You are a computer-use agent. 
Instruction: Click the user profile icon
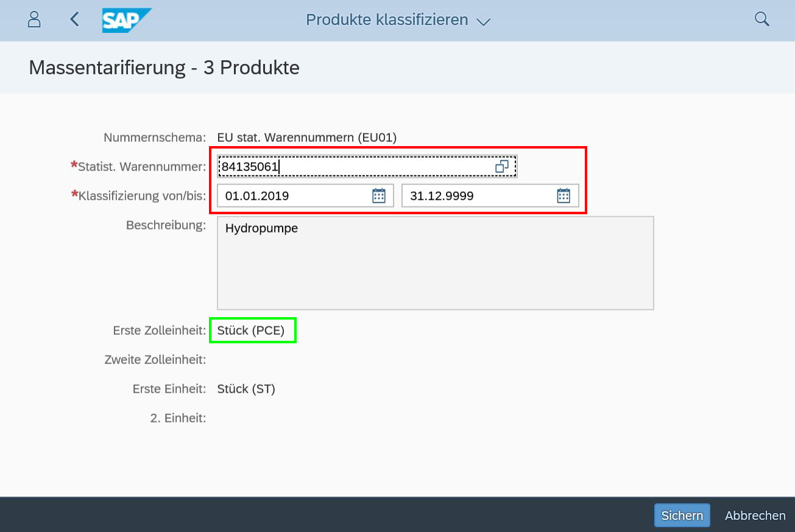(34, 19)
